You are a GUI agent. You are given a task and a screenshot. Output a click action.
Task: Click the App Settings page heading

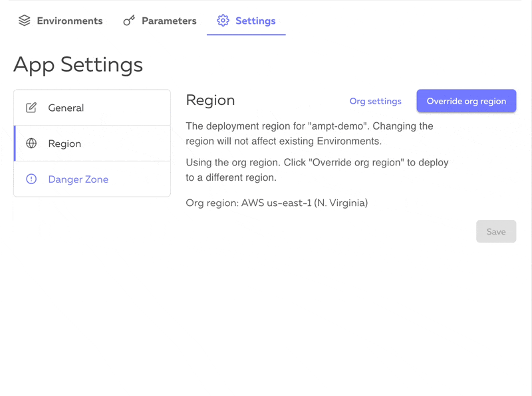78,65
